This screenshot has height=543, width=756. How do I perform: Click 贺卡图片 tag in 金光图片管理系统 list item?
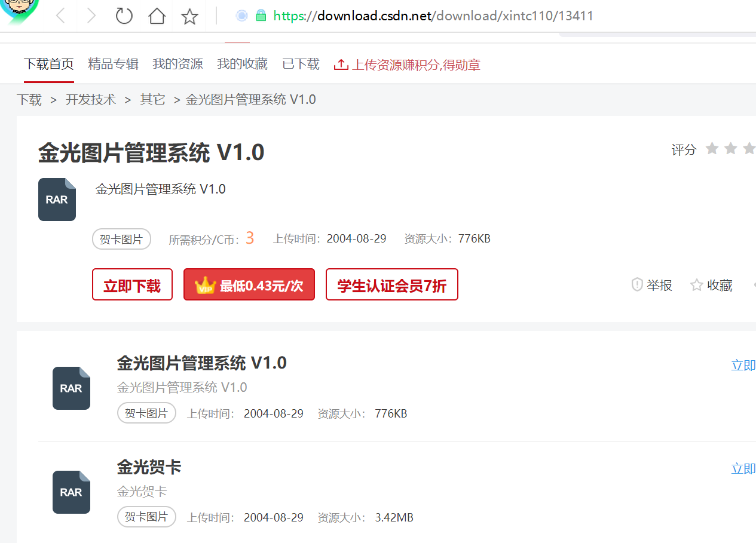(146, 413)
